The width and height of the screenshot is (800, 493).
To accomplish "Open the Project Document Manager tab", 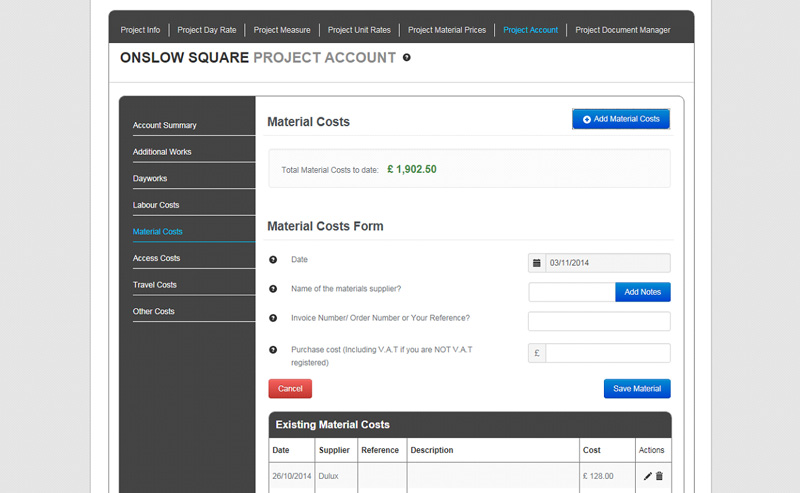I will (623, 30).
